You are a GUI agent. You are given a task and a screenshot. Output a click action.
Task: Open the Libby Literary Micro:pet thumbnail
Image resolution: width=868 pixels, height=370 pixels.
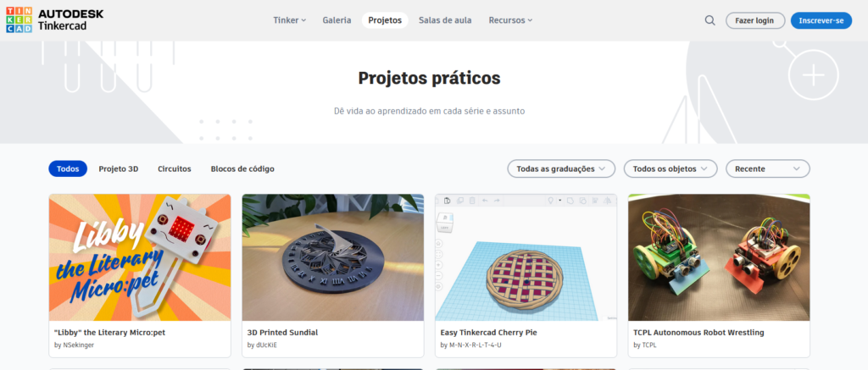(x=140, y=257)
